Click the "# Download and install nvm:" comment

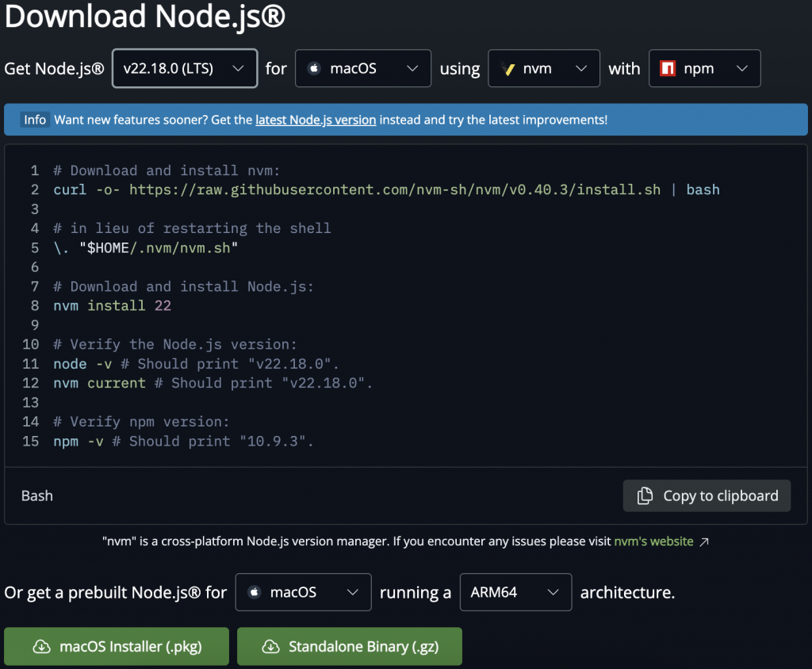point(167,170)
